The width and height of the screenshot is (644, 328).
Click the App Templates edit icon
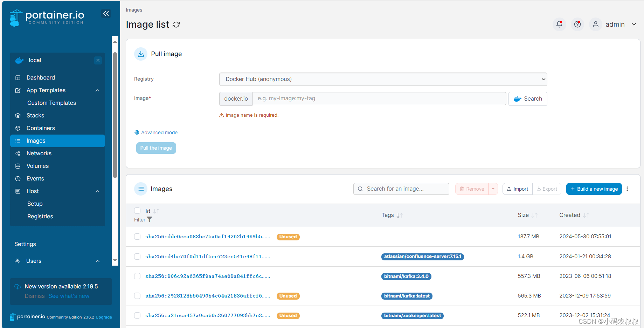(x=18, y=90)
